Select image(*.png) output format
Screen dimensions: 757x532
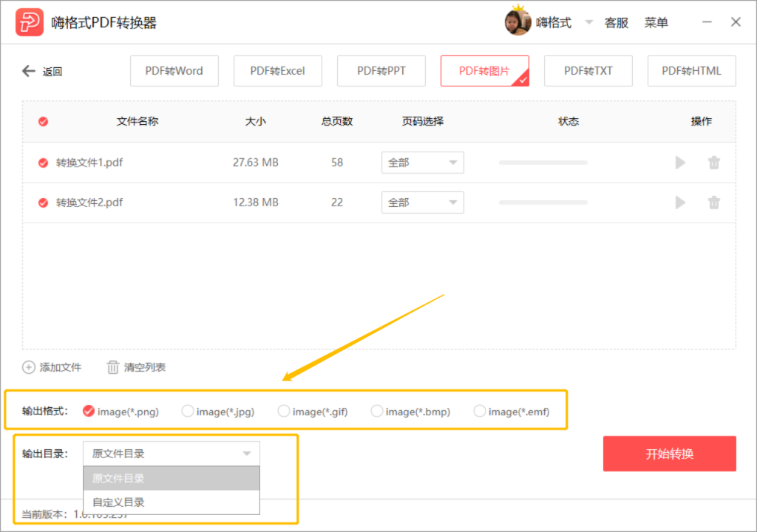tap(89, 411)
